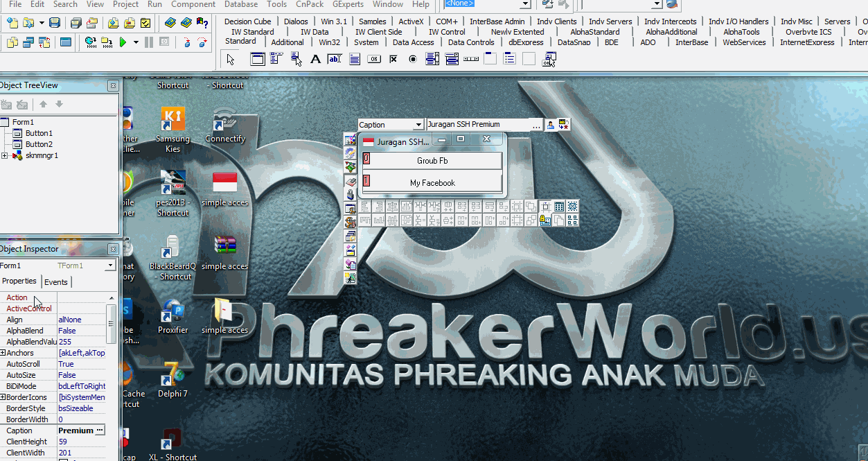This screenshot has height=461, width=868.
Task: Click Add File to Project icon
Action: [113, 23]
